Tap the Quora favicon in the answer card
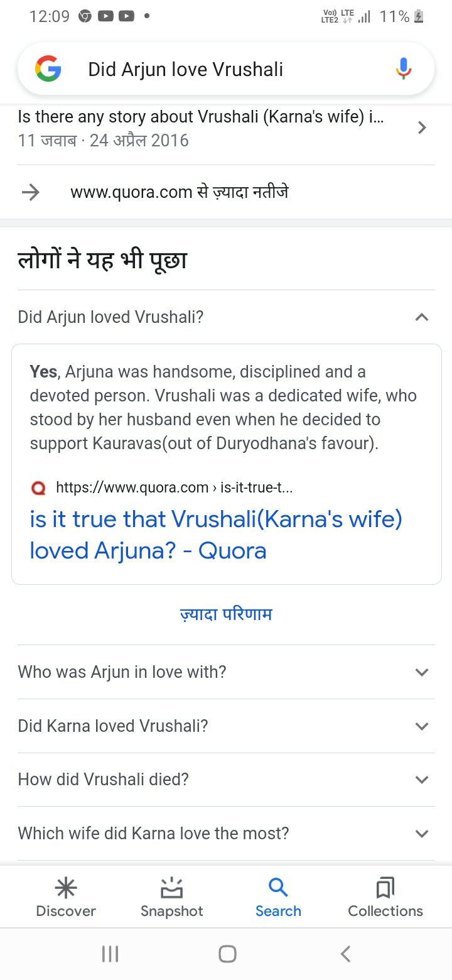This screenshot has width=452, height=980. (x=38, y=487)
